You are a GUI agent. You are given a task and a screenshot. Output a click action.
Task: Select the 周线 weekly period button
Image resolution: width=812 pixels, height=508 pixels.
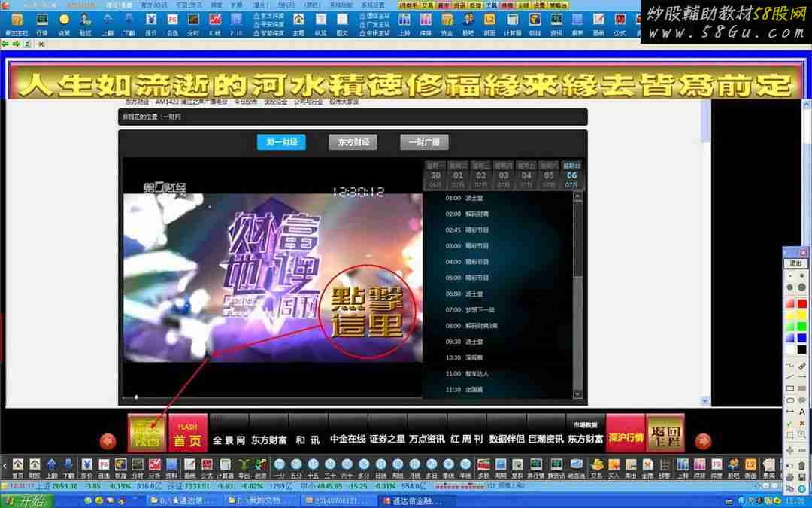pos(398,467)
